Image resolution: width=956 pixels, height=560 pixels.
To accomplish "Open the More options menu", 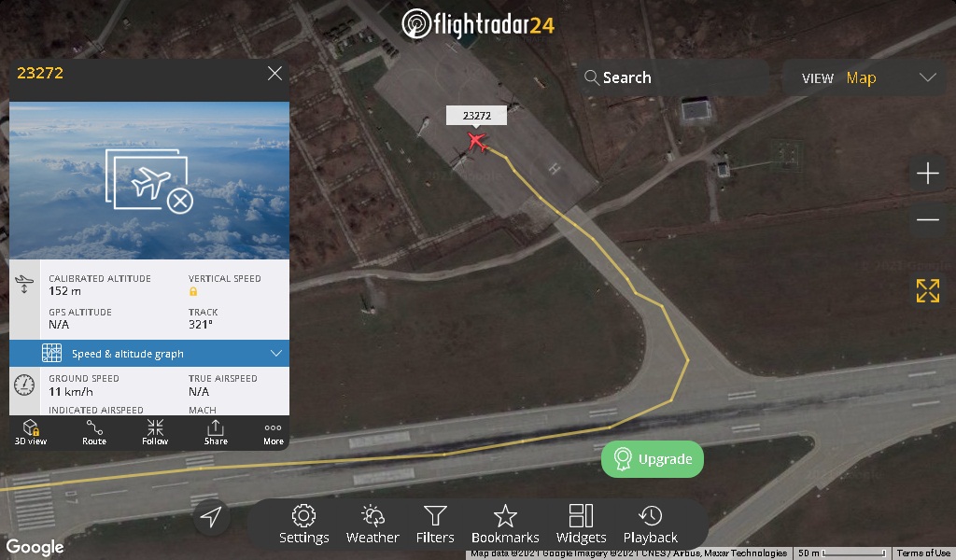I will coord(274,433).
